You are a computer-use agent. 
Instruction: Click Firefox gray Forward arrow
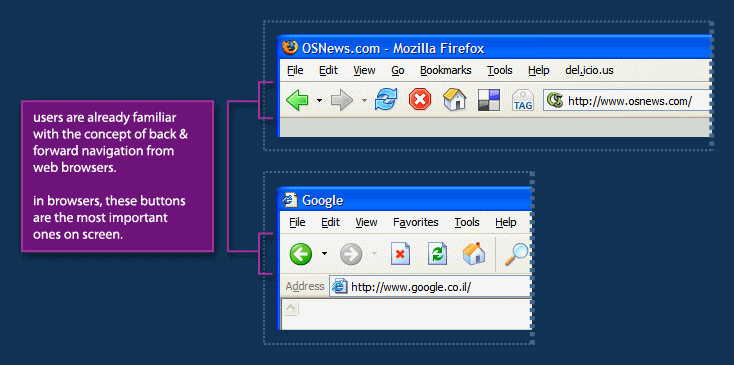point(342,100)
